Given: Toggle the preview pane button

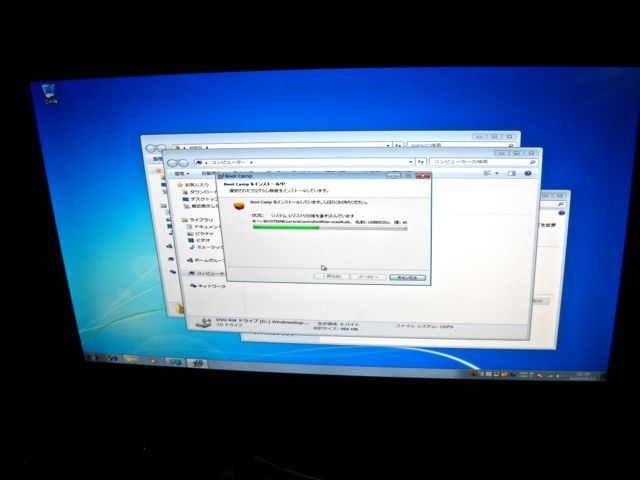Looking at the screenshot, I should (511, 173).
